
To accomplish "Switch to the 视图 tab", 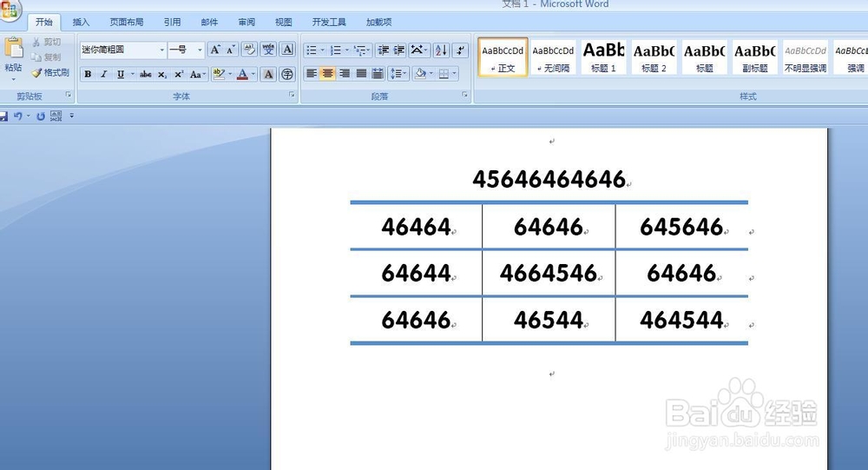I will [x=284, y=23].
